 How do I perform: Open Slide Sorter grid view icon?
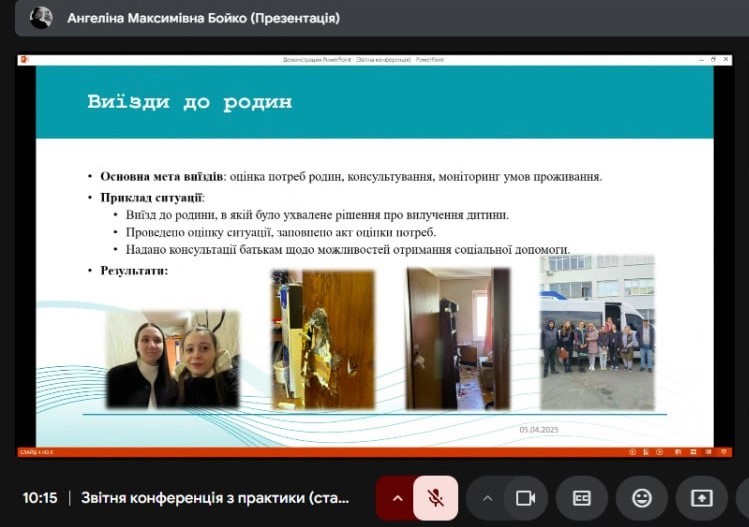click(x=693, y=452)
